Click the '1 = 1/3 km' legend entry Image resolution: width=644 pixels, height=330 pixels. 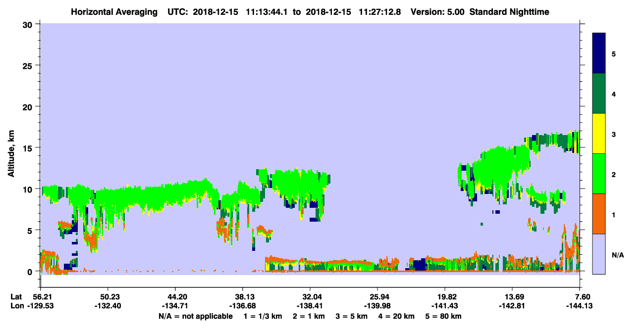click(264, 316)
